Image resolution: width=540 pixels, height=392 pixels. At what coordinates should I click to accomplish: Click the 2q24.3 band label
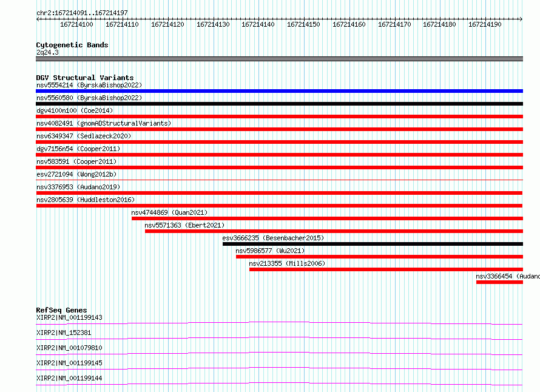coord(47,52)
